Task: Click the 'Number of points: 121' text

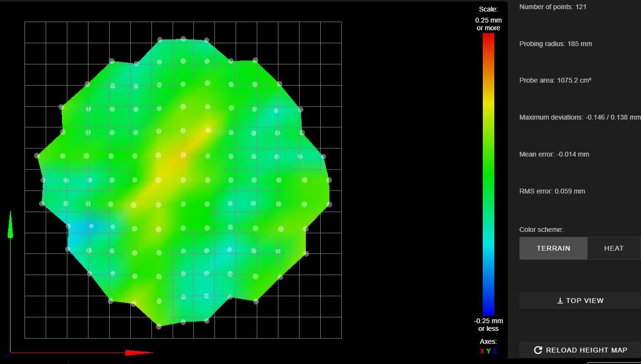Action: pos(553,7)
